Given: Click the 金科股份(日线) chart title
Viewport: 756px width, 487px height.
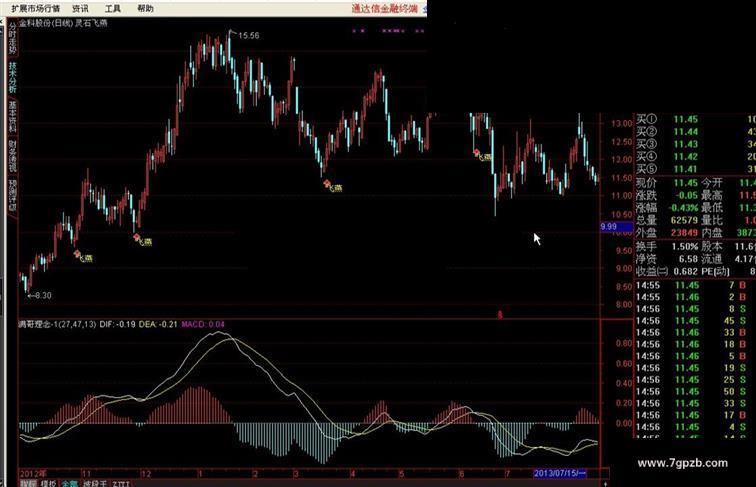Looking at the screenshot, I should (x=46, y=23).
